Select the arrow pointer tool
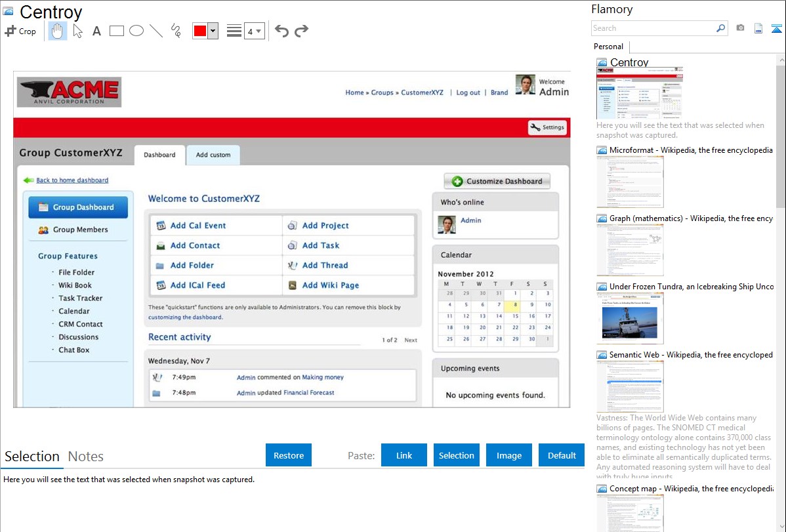Image resolution: width=786 pixels, height=532 pixels. [x=77, y=31]
